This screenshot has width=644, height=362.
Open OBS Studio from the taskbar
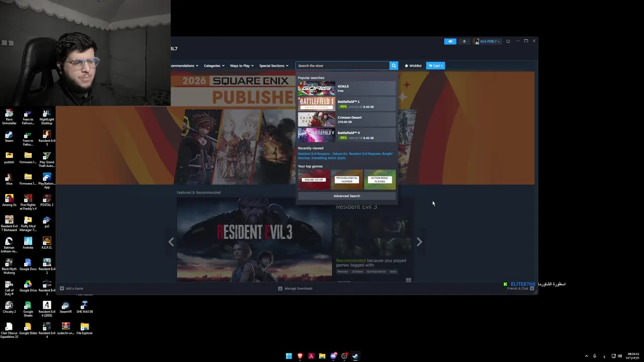pos(344,356)
